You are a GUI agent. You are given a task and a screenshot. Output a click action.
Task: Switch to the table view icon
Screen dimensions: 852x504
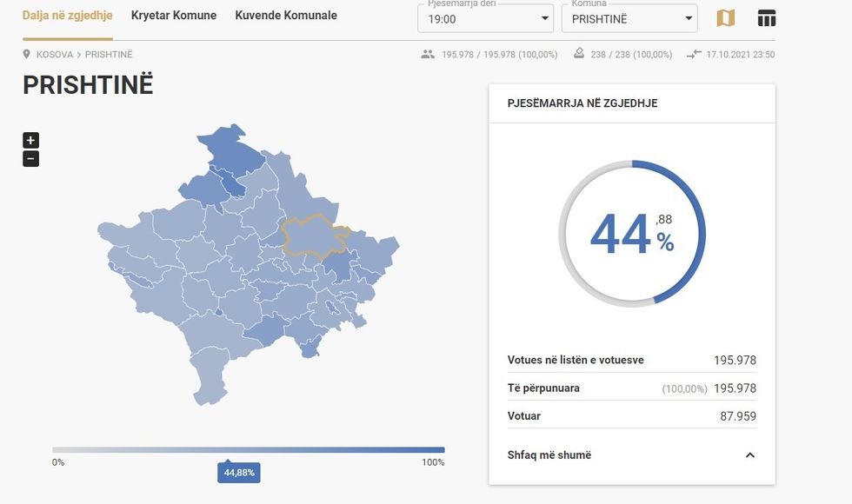tap(766, 18)
